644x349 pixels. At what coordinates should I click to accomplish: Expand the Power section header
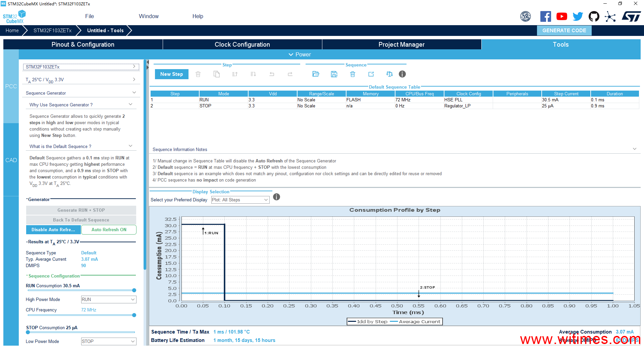[300, 54]
